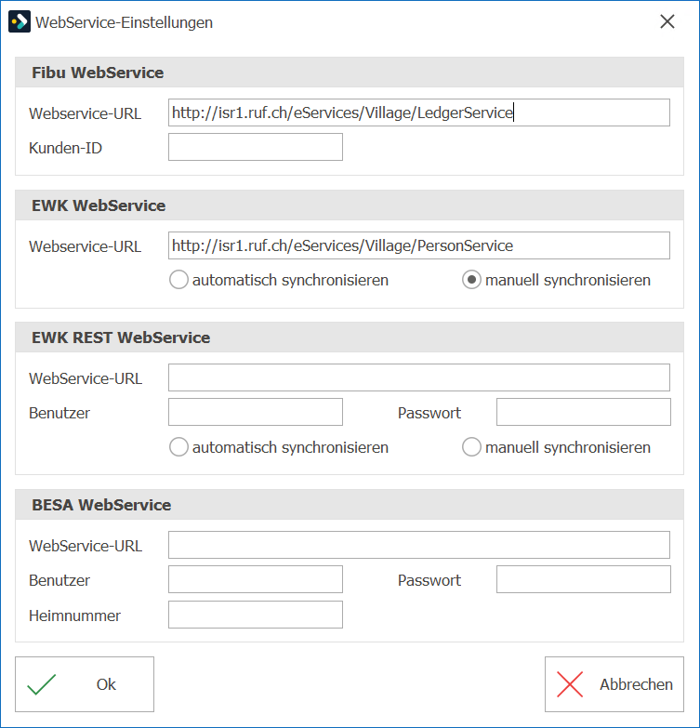
Task: Click the application logo icon in title bar
Action: click(20, 21)
